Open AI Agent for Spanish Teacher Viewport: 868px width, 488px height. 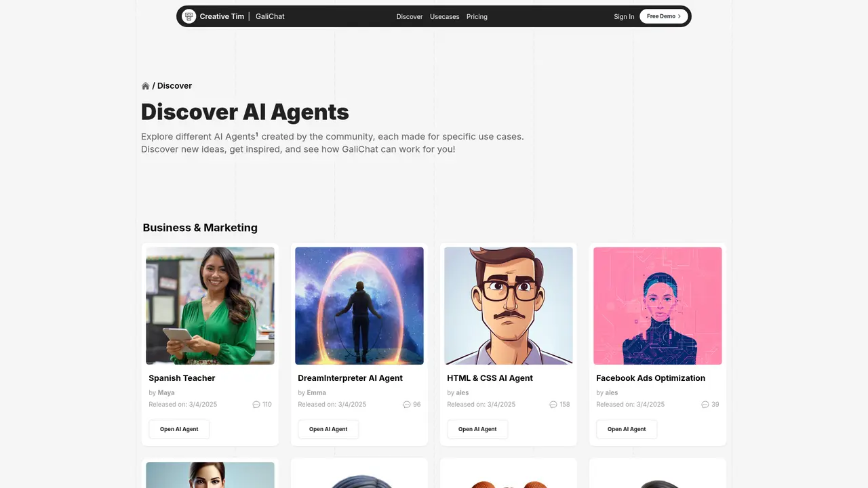pos(179,429)
